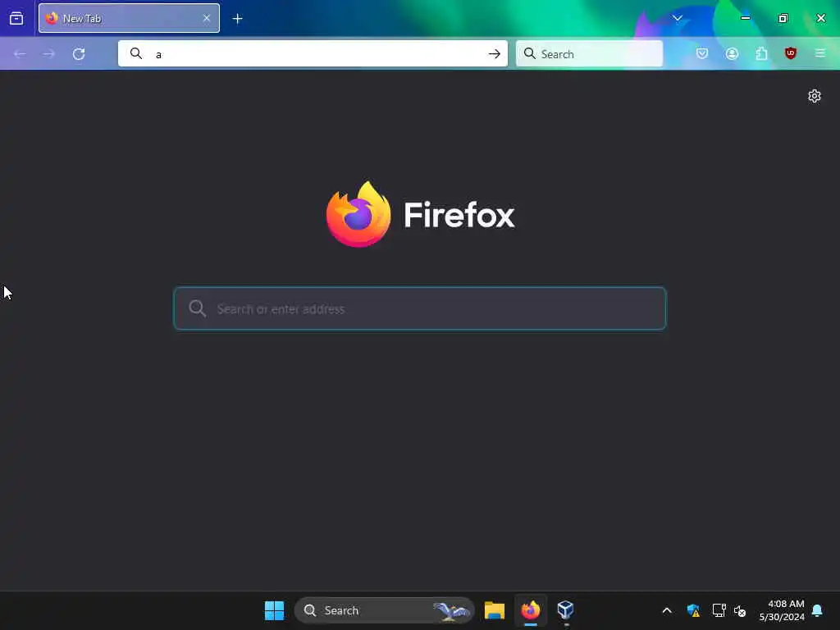Viewport: 840px width, 630px height.
Task: Open the Firefox View icon
Action: [16, 18]
